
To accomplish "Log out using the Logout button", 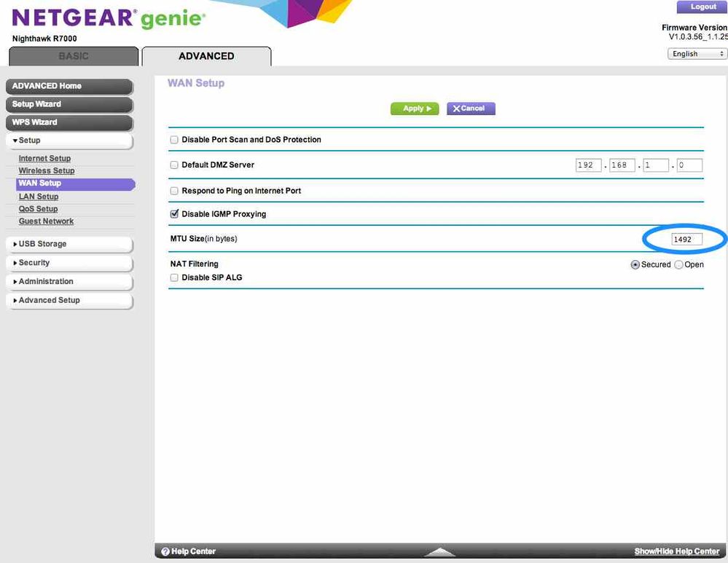I will click(x=702, y=7).
